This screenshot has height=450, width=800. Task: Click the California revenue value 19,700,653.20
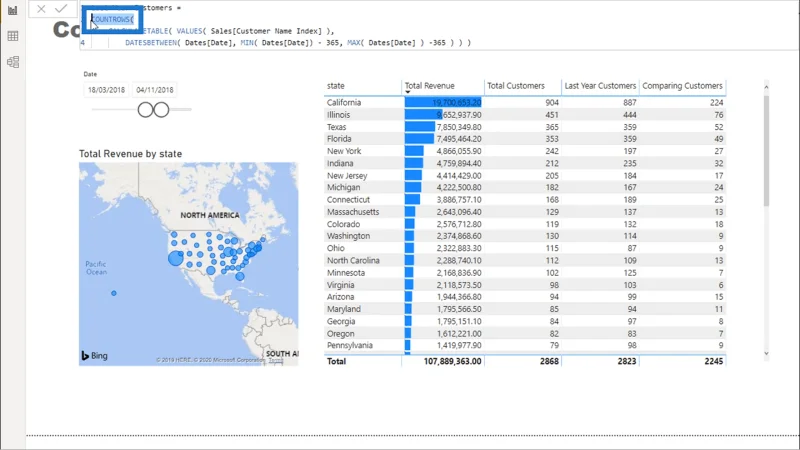click(457, 103)
